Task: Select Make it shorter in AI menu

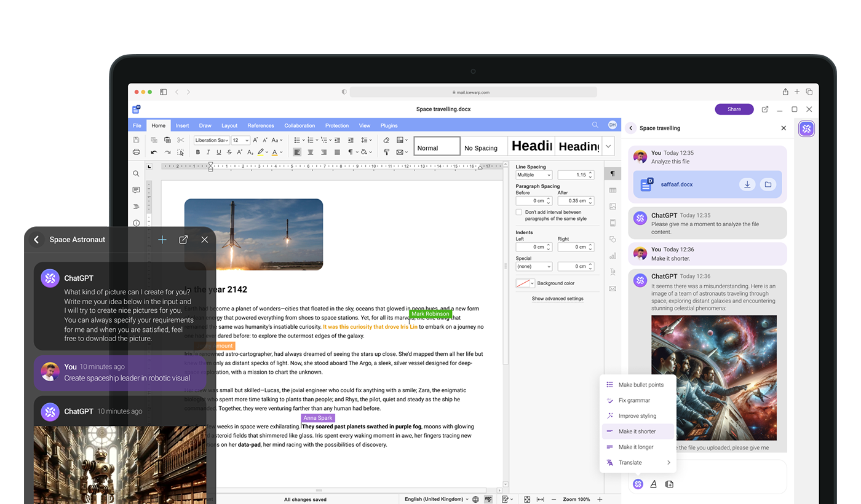Action: (638, 431)
